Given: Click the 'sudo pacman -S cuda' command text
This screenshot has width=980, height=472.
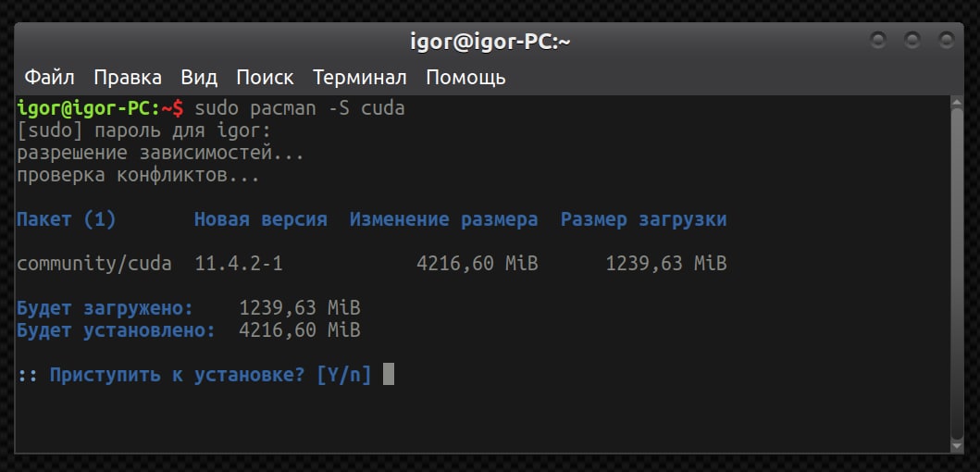Looking at the screenshot, I should coord(299,108).
